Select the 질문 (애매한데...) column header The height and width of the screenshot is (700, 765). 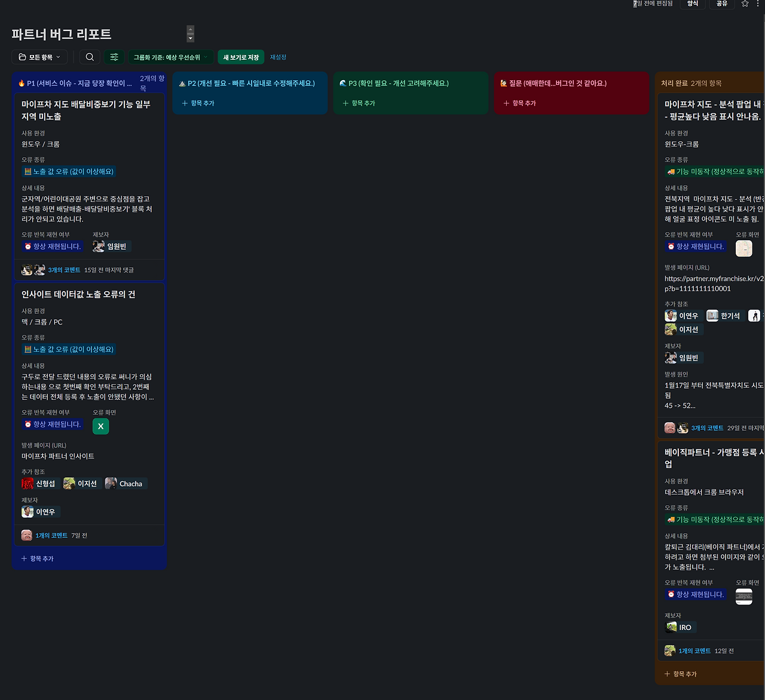click(553, 83)
